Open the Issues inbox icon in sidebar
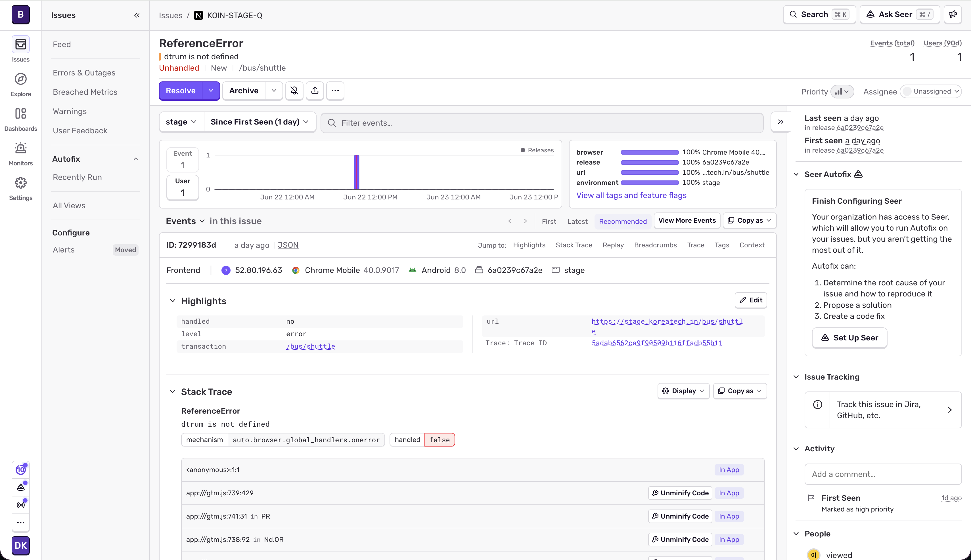Screen dimensions: 971x560 coord(21,45)
